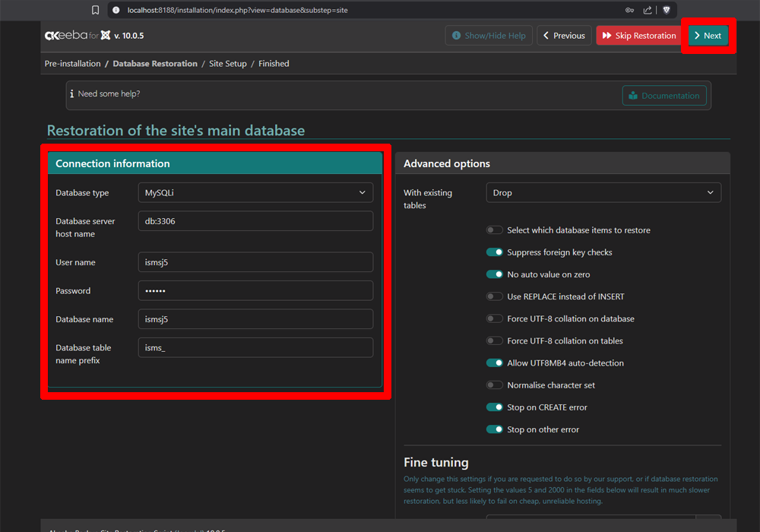Enable 'Select which database items to restore'
This screenshot has height=532, width=760.
click(x=495, y=230)
